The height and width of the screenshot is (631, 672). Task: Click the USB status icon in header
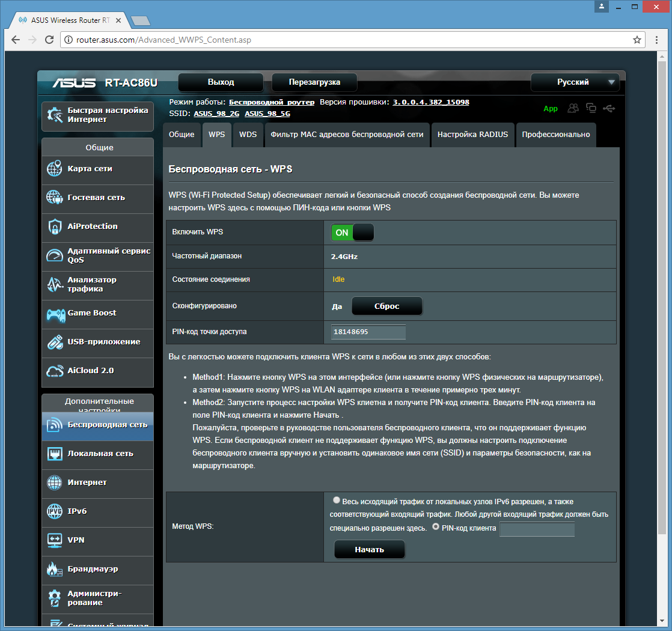click(609, 108)
